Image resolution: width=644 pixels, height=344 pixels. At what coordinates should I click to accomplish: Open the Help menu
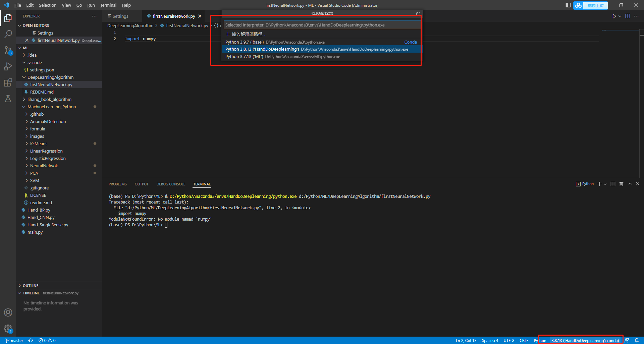click(126, 5)
